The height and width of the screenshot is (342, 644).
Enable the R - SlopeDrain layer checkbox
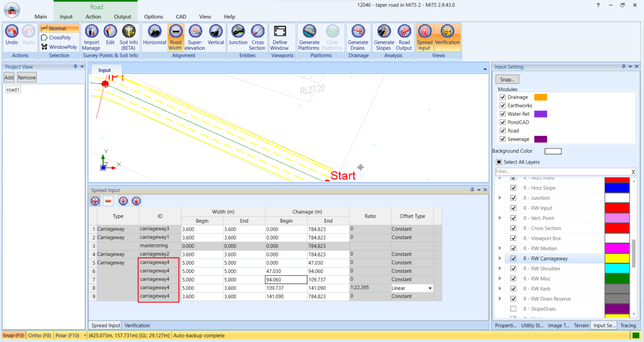(514, 309)
